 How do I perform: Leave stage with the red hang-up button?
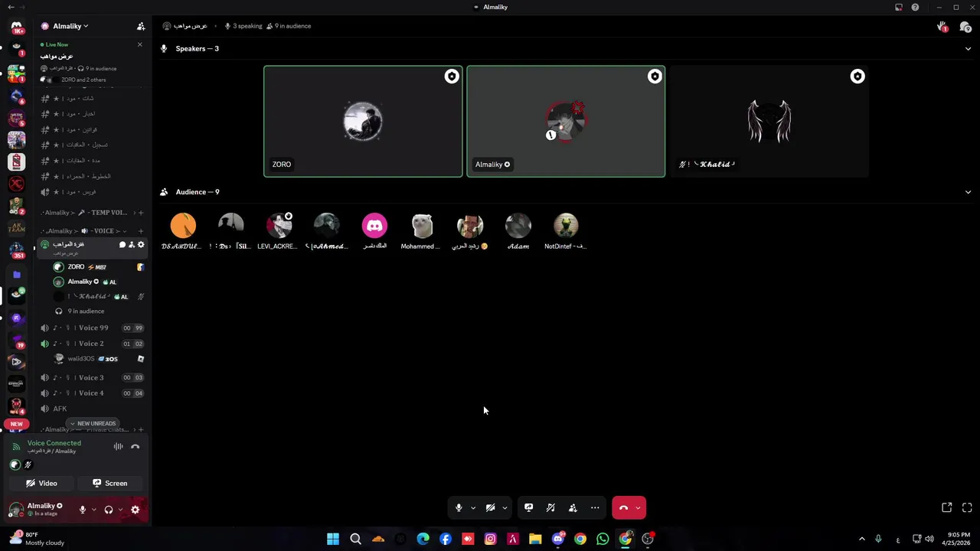tap(622, 507)
